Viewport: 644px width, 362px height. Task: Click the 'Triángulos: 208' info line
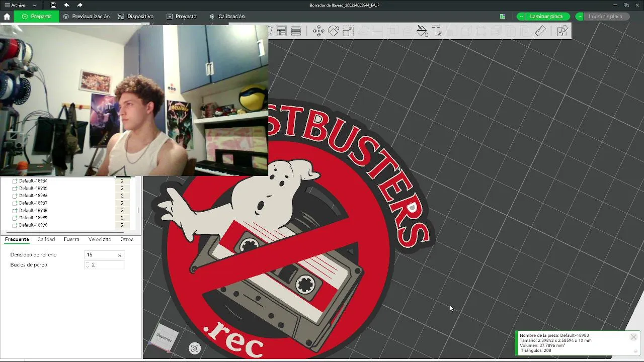535,350
